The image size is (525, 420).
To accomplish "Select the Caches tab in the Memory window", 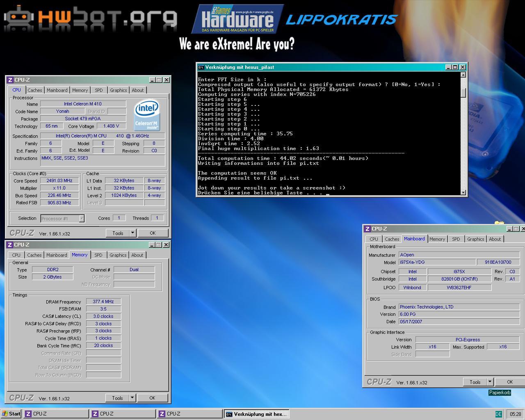I will tap(34, 255).
